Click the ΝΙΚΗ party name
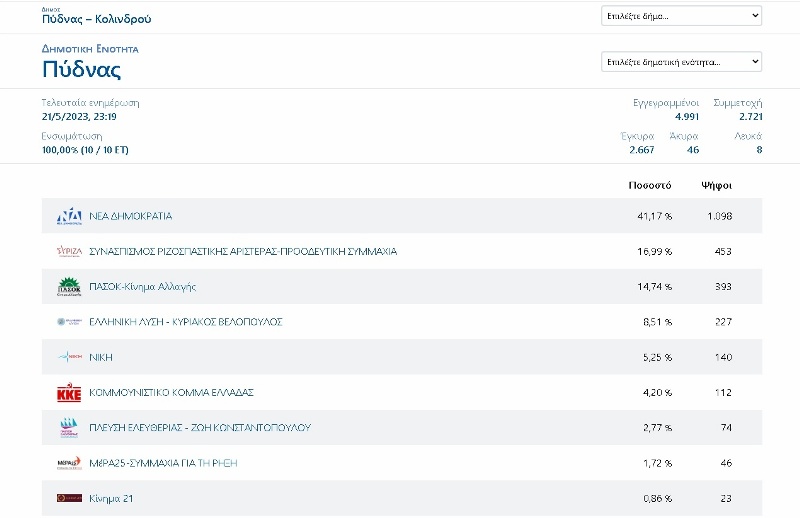Image resolution: width=800 pixels, height=518 pixels. point(101,357)
